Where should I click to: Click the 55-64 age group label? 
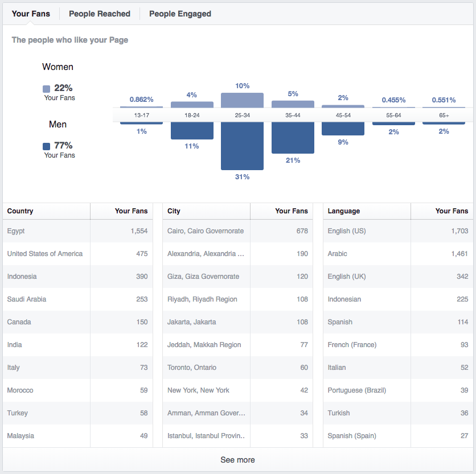(x=393, y=116)
